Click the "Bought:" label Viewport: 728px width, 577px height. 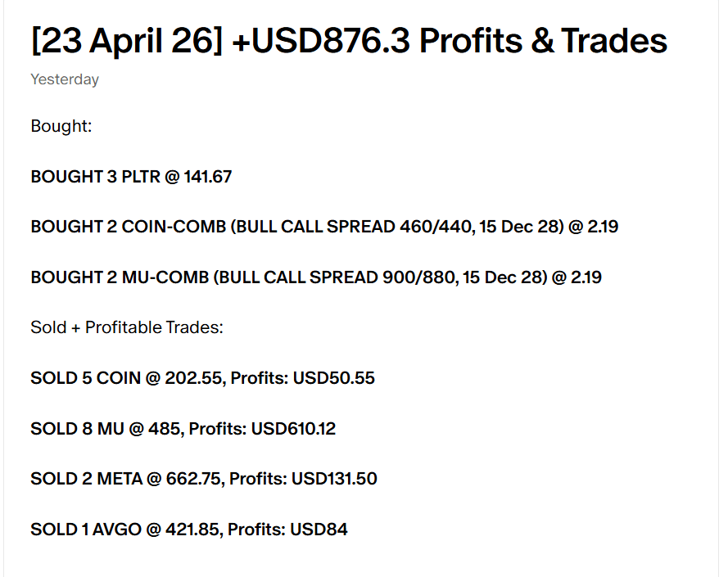click(60, 126)
